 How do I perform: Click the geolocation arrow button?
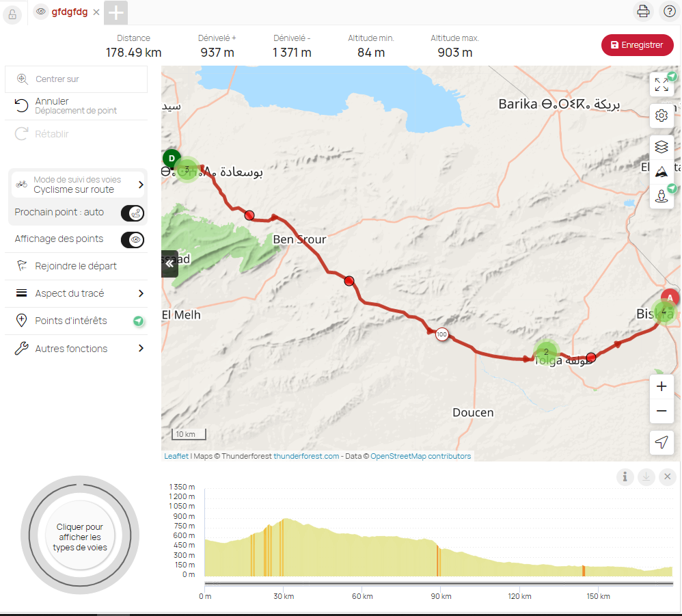(661, 442)
